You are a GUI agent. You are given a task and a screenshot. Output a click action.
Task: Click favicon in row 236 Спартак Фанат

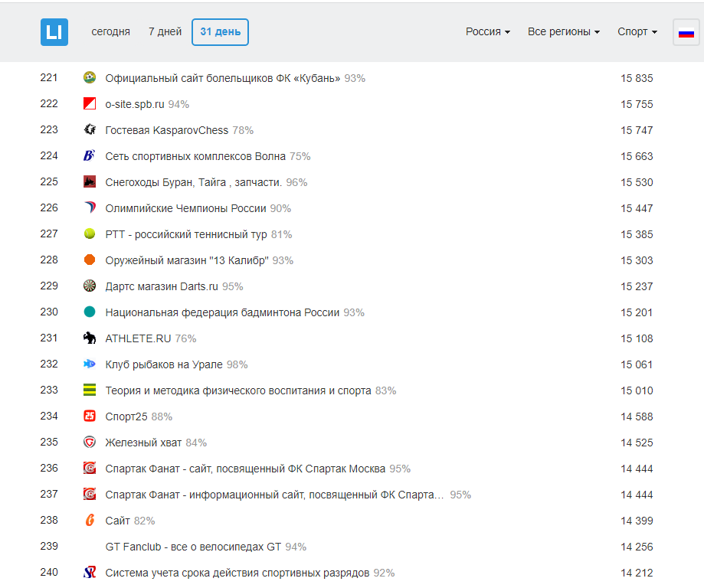(90, 468)
